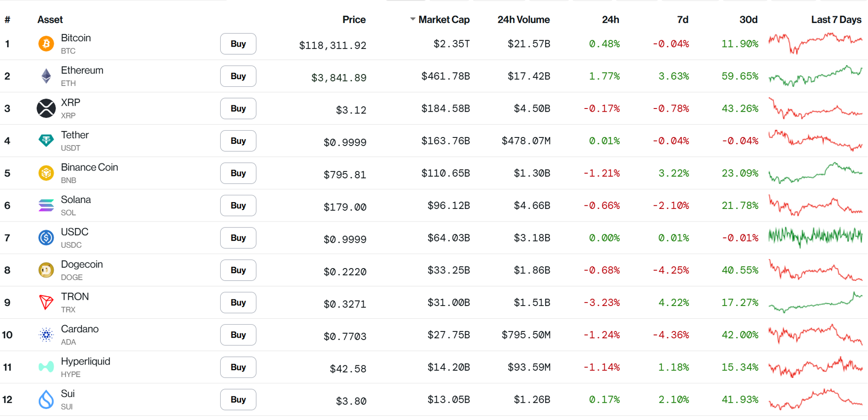The height and width of the screenshot is (420, 868).
Task: Click the XRP logo icon
Action: [x=46, y=109]
